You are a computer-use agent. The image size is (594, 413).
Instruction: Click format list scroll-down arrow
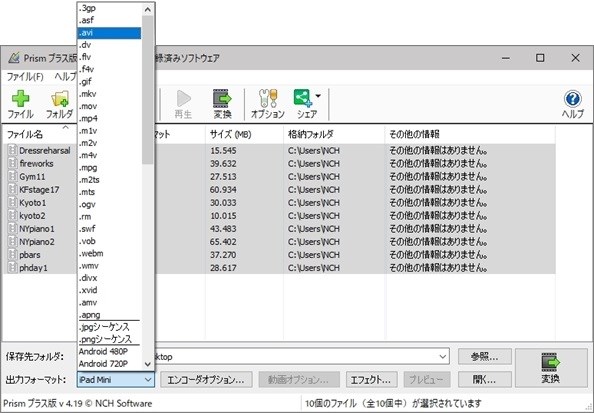click(x=148, y=364)
